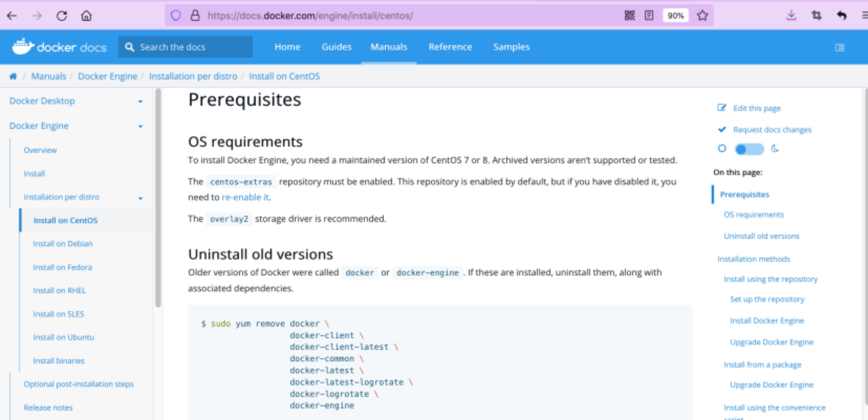Jump to Prerequisites in page outline
The width and height of the screenshot is (868, 420).
744,195
